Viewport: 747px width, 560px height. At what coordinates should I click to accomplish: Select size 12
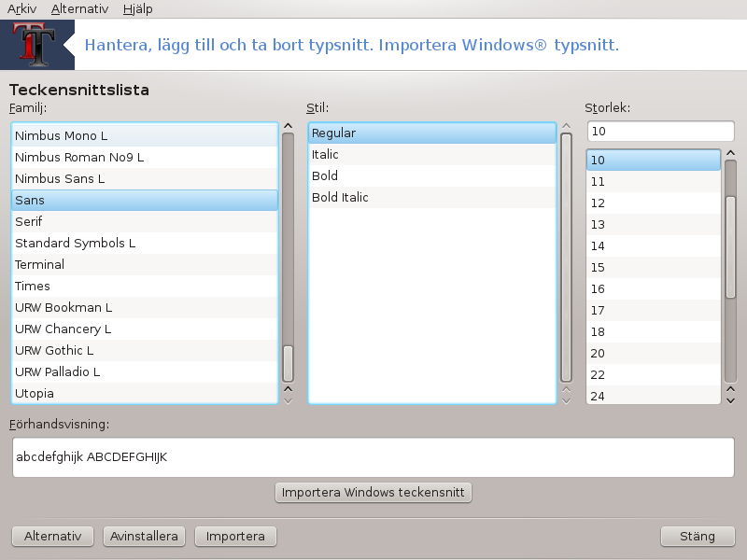pyautogui.click(x=654, y=203)
